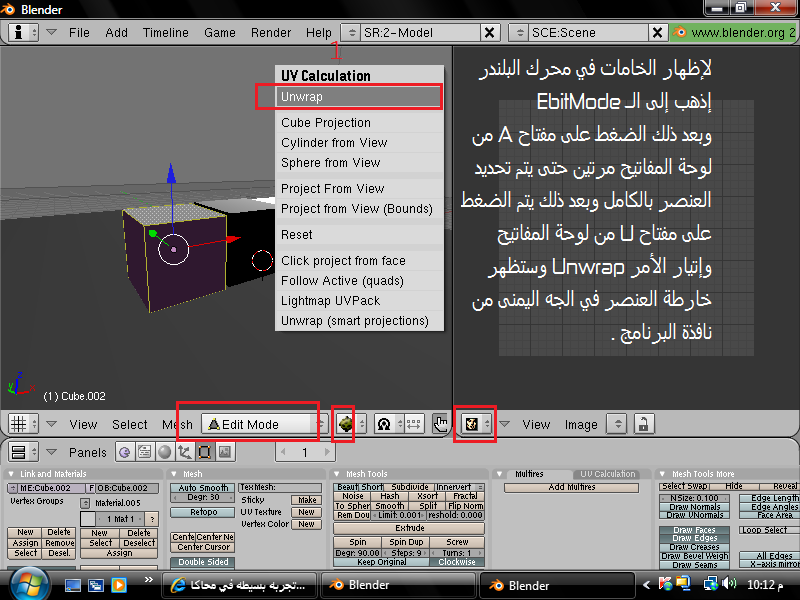Collapse the Mesh Tools More panel triangle
Image resolution: width=800 pixels, height=600 pixels.
coord(662,474)
